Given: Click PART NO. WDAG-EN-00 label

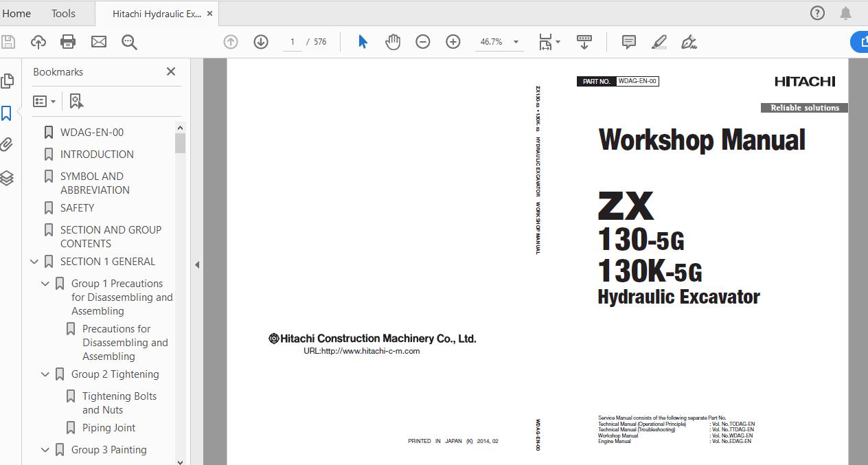Looking at the screenshot, I should coord(617,81).
